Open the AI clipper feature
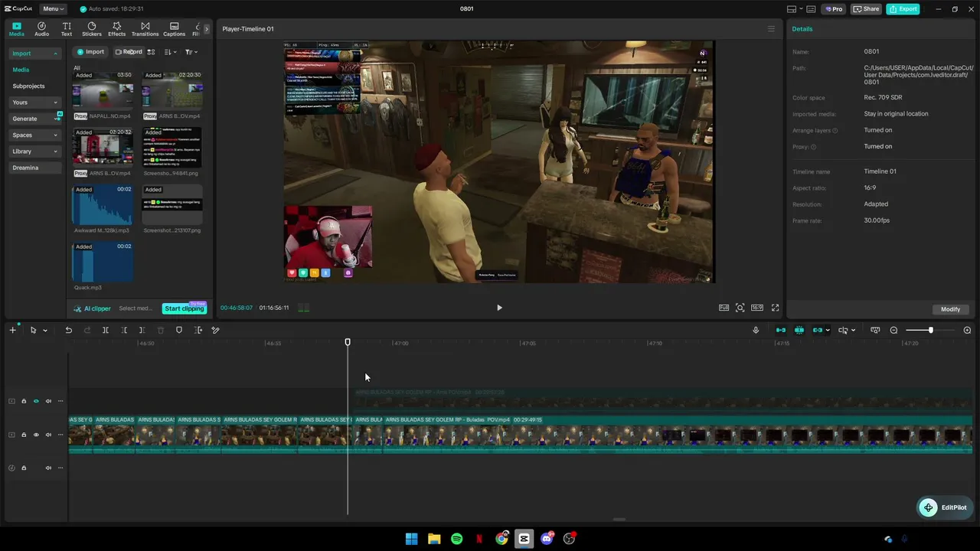The height and width of the screenshot is (551, 980). [x=93, y=308]
